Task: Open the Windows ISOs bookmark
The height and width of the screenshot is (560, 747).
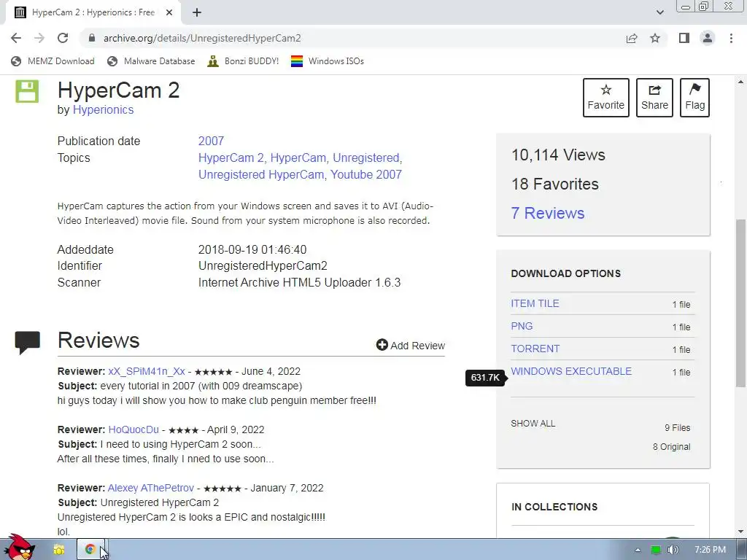Action: coord(328,61)
